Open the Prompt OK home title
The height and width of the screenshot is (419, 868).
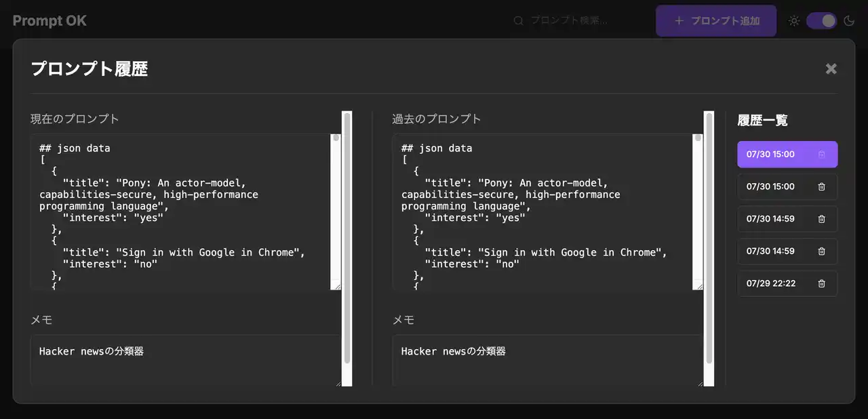tap(50, 21)
